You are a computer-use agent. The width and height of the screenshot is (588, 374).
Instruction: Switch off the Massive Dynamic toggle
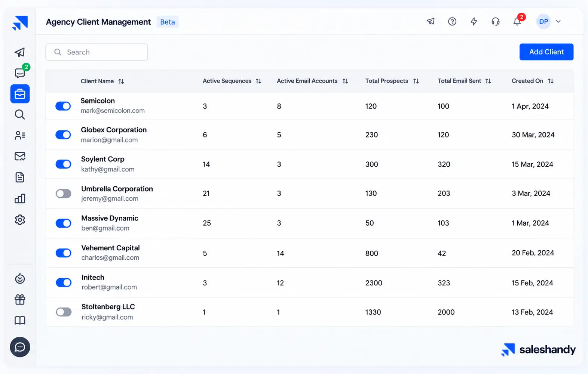click(63, 223)
